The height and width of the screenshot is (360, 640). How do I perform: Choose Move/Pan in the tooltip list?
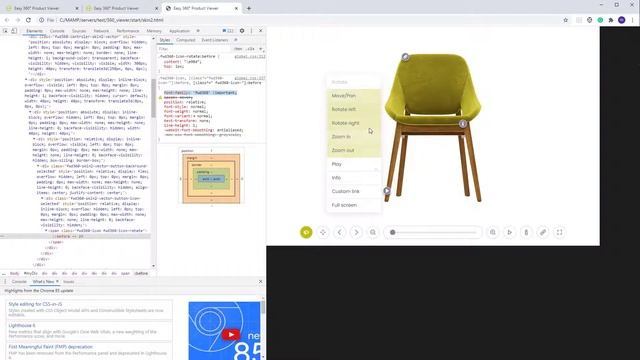(x=354, y=96)
